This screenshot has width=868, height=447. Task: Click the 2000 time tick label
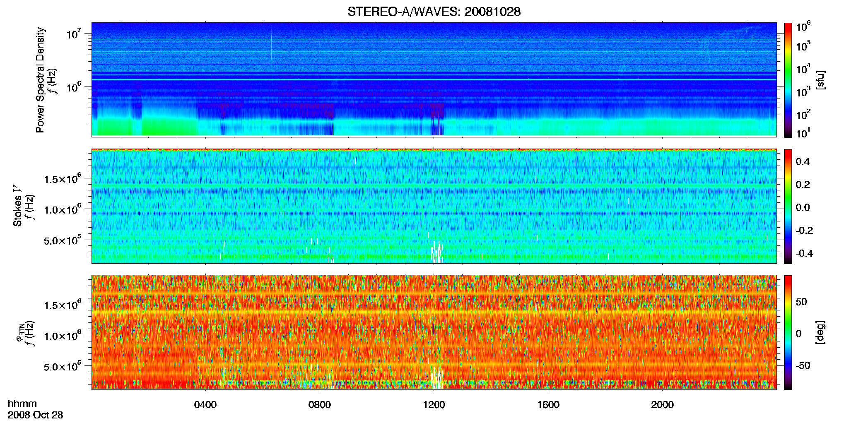[x=662, y=404]
